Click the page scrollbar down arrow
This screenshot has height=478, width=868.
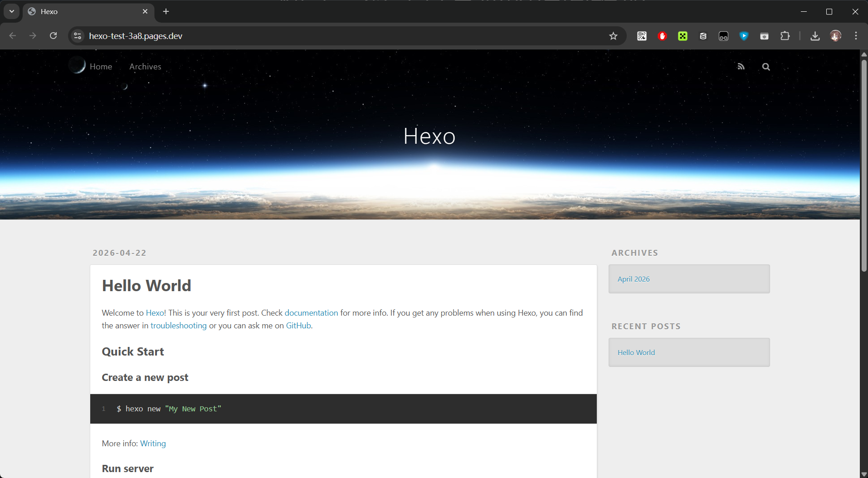point(864,474)
